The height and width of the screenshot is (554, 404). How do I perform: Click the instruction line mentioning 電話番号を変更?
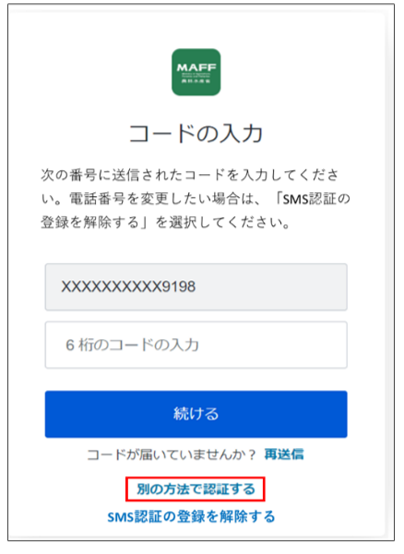tap(195, 199)
